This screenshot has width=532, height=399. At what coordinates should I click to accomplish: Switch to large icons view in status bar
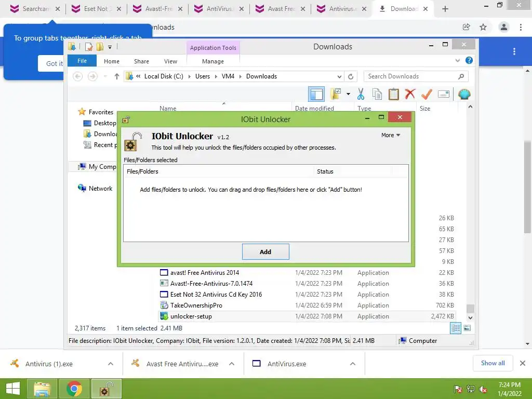467,328
